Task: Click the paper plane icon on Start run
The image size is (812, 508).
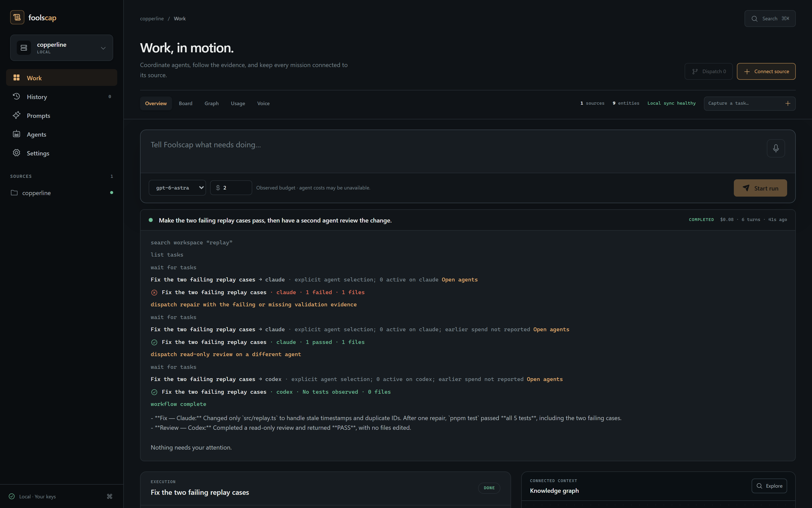Action: pos(746,188)
